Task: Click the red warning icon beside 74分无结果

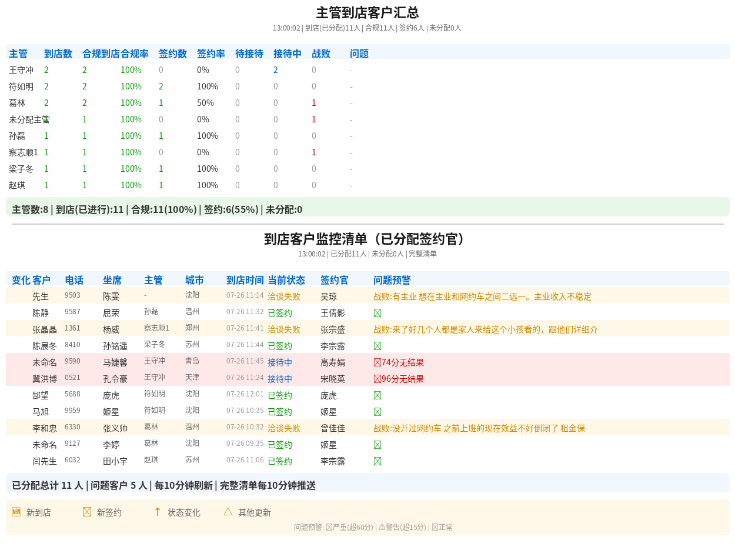Action: click(377, 362)
